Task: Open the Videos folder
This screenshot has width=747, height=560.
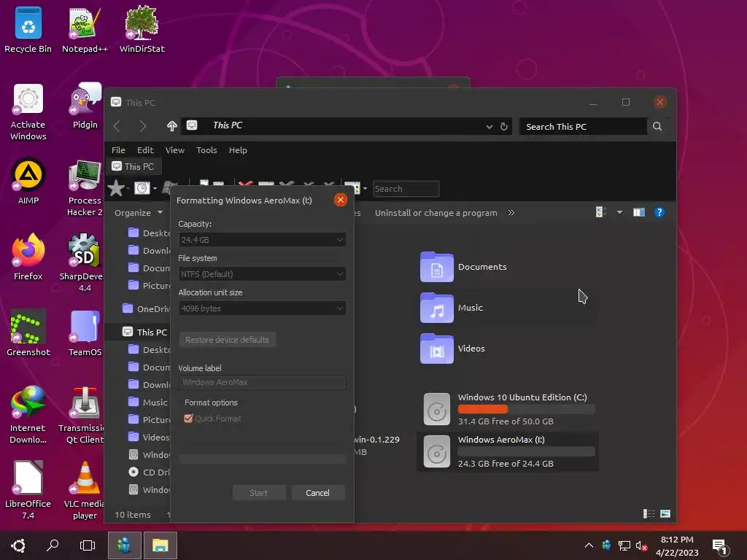Action: 452,349
